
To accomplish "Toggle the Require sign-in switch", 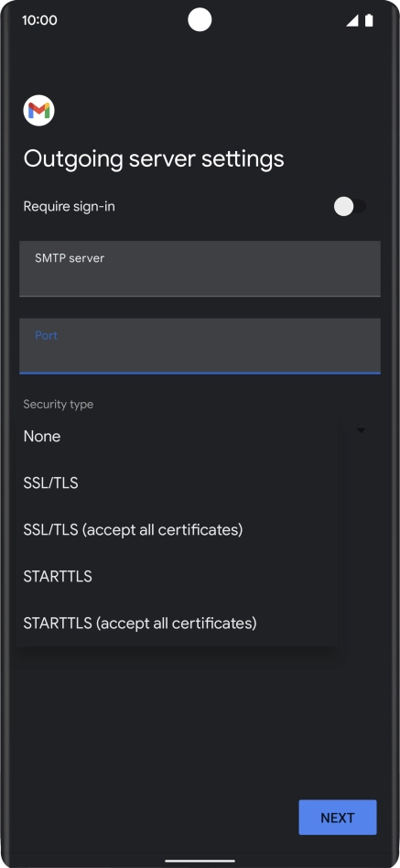I will point(350,207).
